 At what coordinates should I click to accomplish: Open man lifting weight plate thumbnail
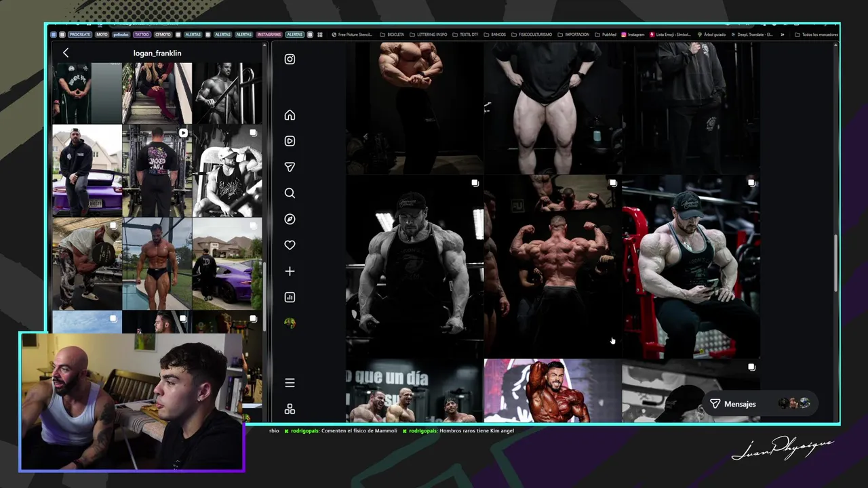(x=87, y=264)
